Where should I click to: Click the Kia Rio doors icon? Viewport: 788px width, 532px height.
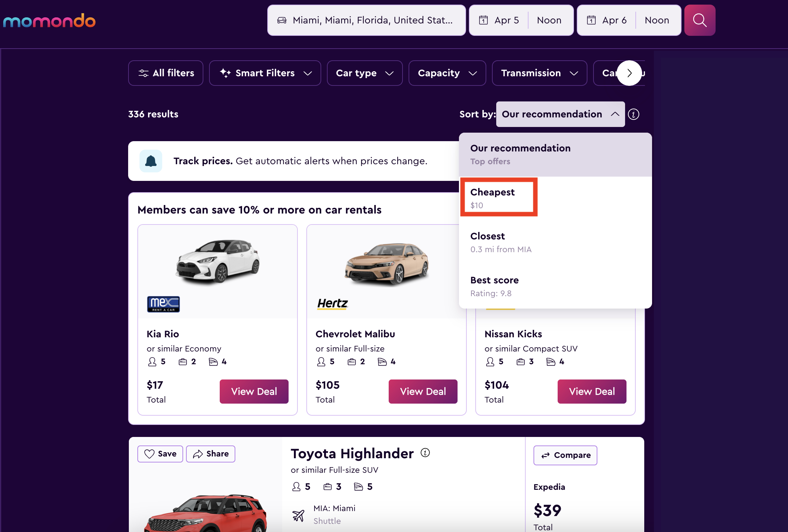point(213,362)
